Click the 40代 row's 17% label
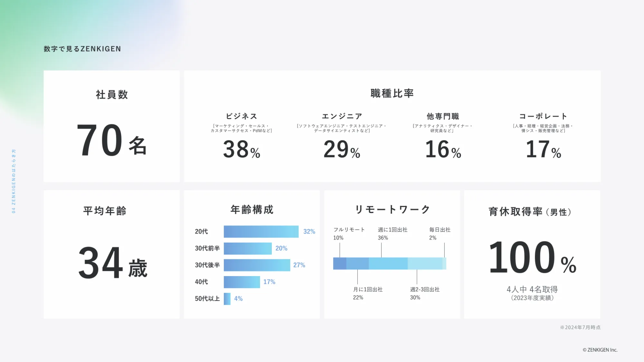Image resolution: width=644 pixels, height=362 pixels. coord(269,282)
